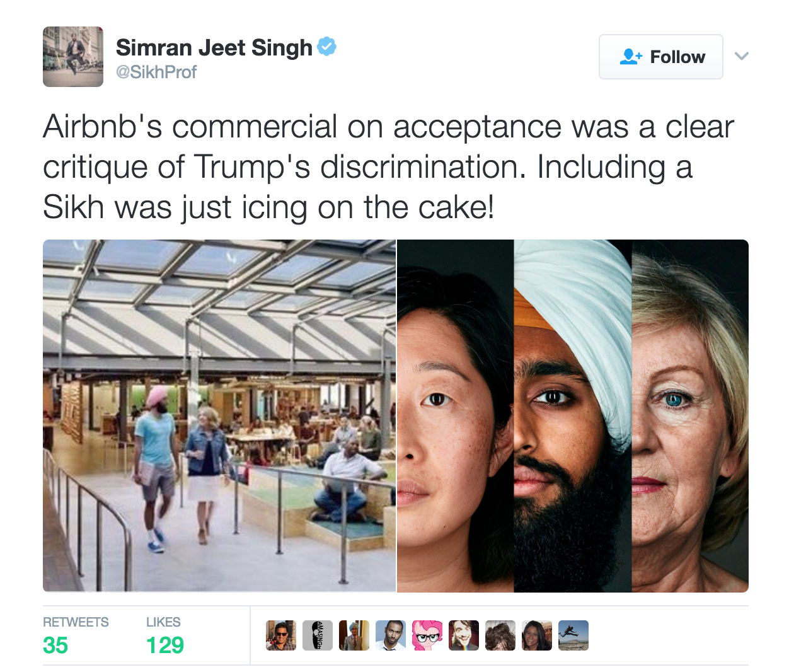This screenshot has height=672, width=789.
Task: Show the list of 129 likes
Action: point(165,635)
